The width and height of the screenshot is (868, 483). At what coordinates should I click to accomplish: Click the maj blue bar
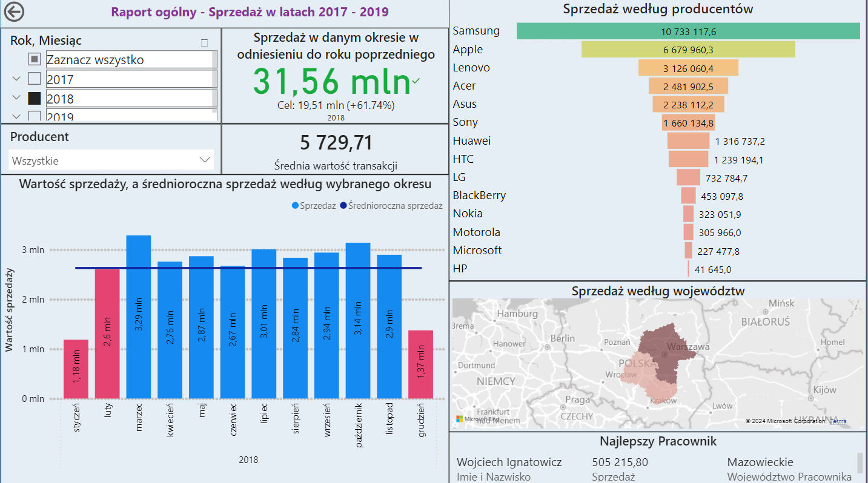[x=201, y=327]
